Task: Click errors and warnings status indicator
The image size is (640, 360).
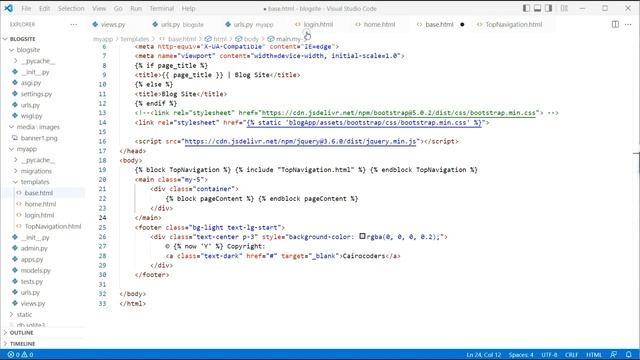Action: coord(20,355)
